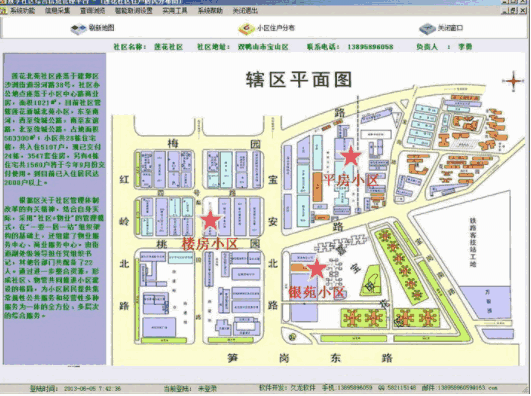Click the 宝 character of 宝安北路
Viewport: 531px width, 396px height.
pyautogui.click(x=273, y=180)
